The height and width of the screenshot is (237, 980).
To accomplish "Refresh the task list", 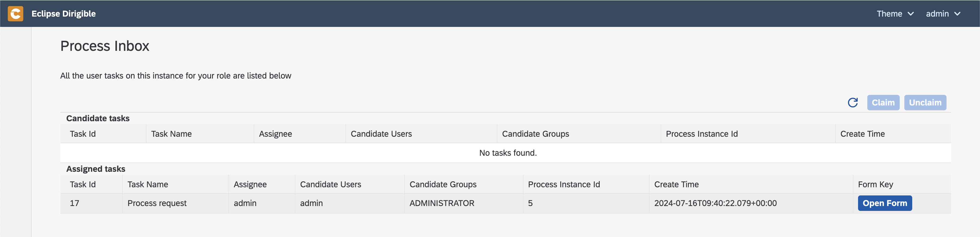I will 853,102.
